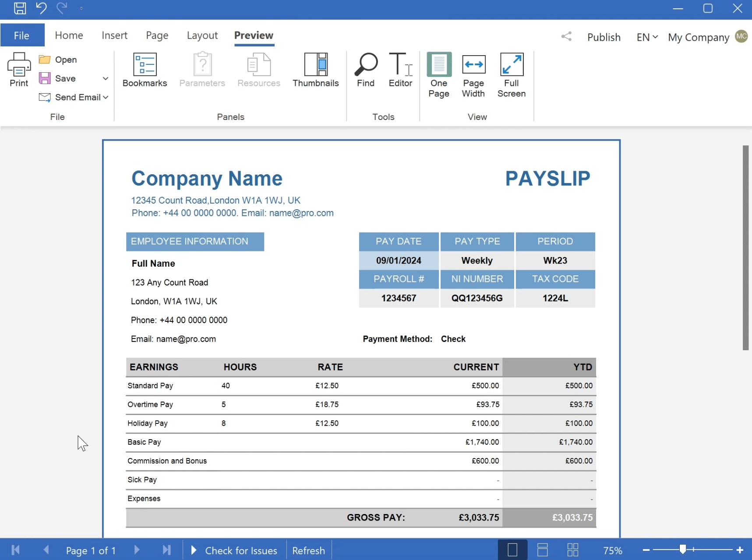This screenshot has height=560, width=752.
Task: Click the vertical scrollbar thumb
Action: [745, 248]
